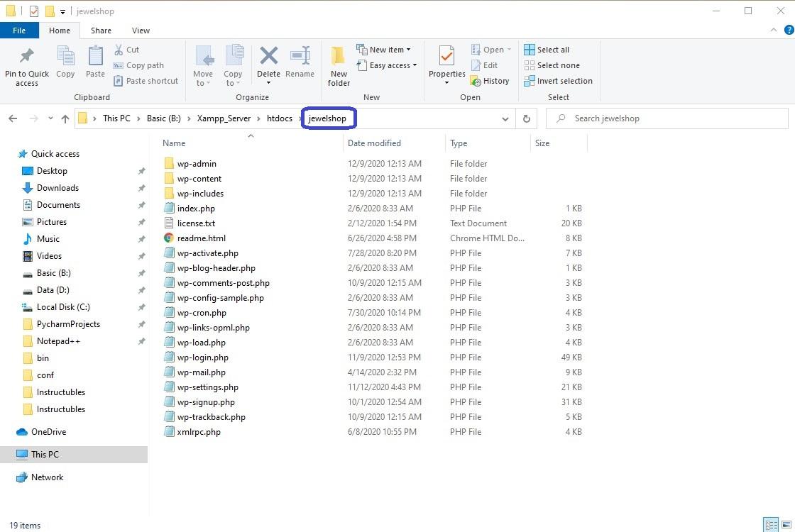Screen dimensions: 795x532
Task: Click Invert selection
Action: (558, 81)
